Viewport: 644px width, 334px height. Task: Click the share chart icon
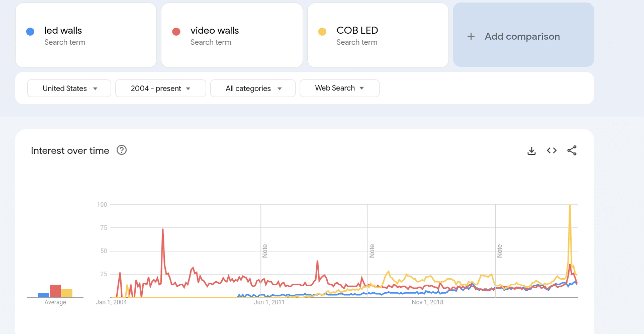(x=572, y=150)
